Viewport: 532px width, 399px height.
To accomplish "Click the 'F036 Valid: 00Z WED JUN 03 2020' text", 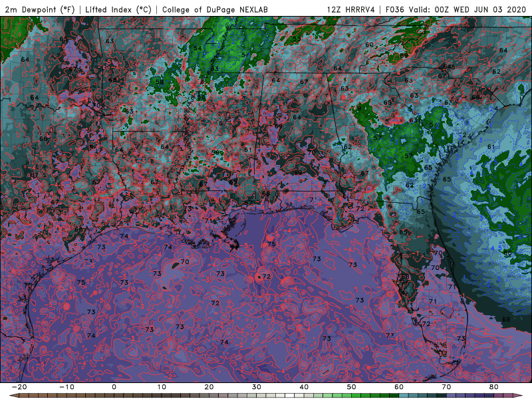I will pos(456,9).
